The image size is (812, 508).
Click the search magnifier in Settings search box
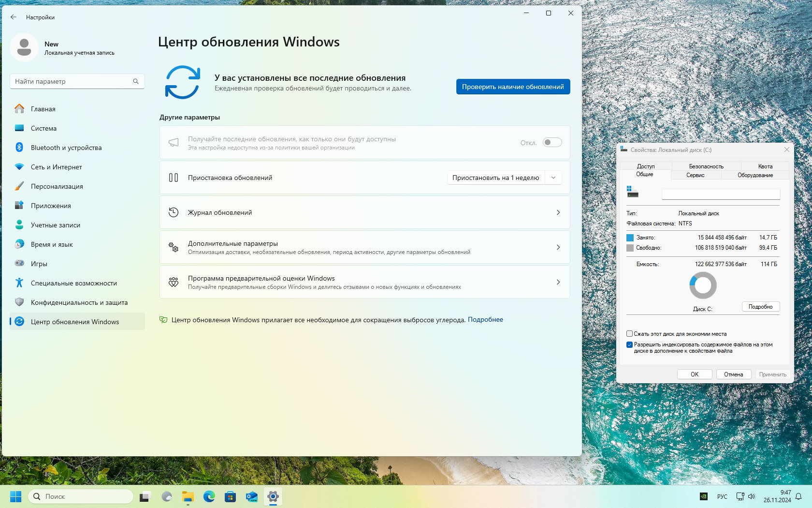point(136,81)
